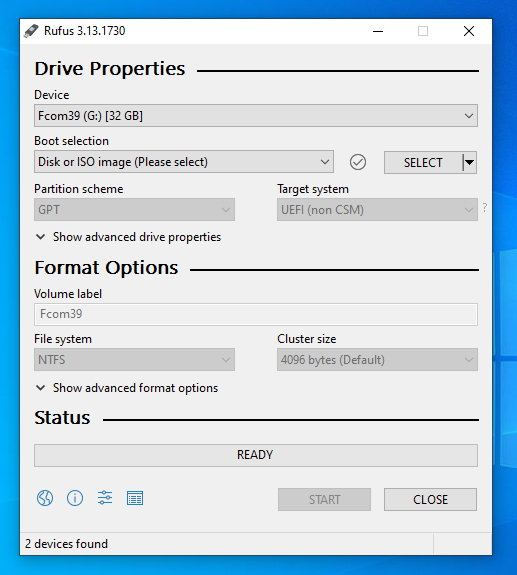Click the target system question mark help
517x575 pixels.
point(485,208)
